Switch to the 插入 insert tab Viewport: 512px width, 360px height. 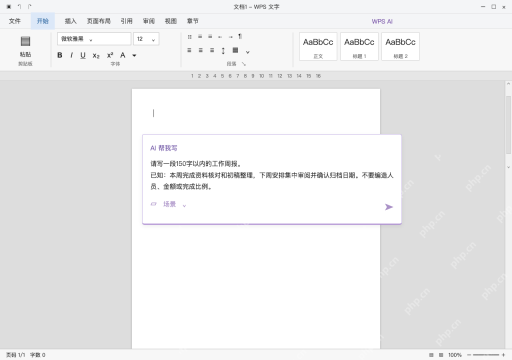(x=71, y=21)
